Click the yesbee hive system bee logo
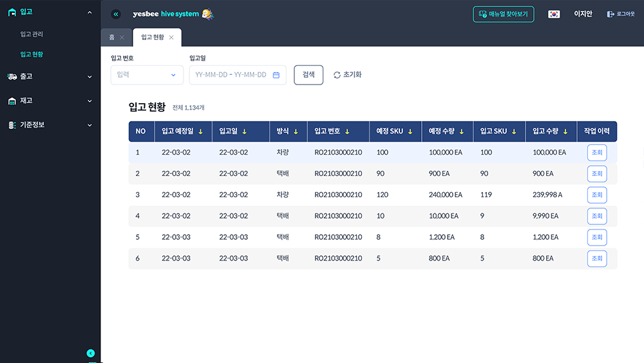 click(208, 14)
